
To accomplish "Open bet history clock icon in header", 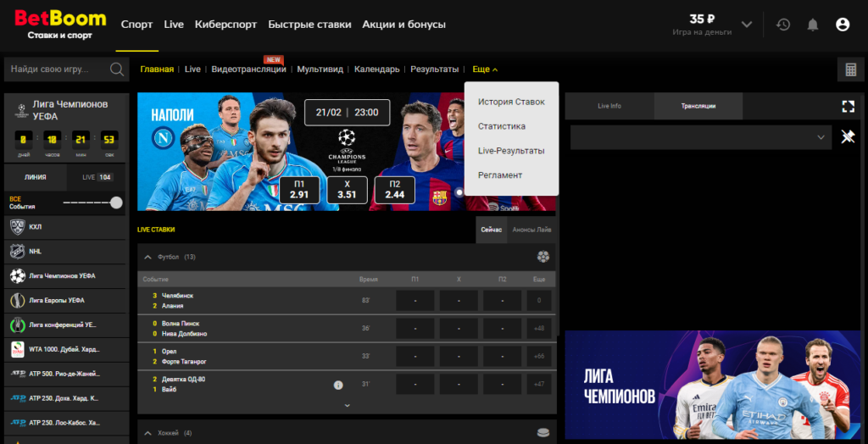I will pos(782,25).
